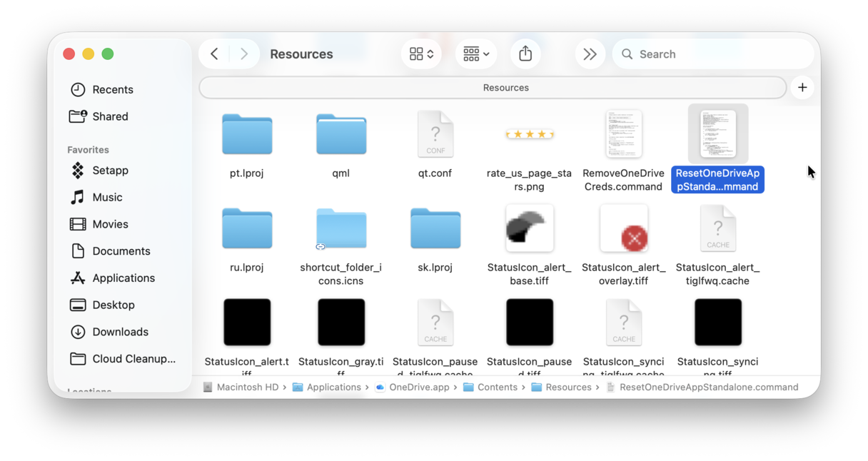Select the pt.lproj folder icon
Screen dimensions: 868x461
point(247,134)
